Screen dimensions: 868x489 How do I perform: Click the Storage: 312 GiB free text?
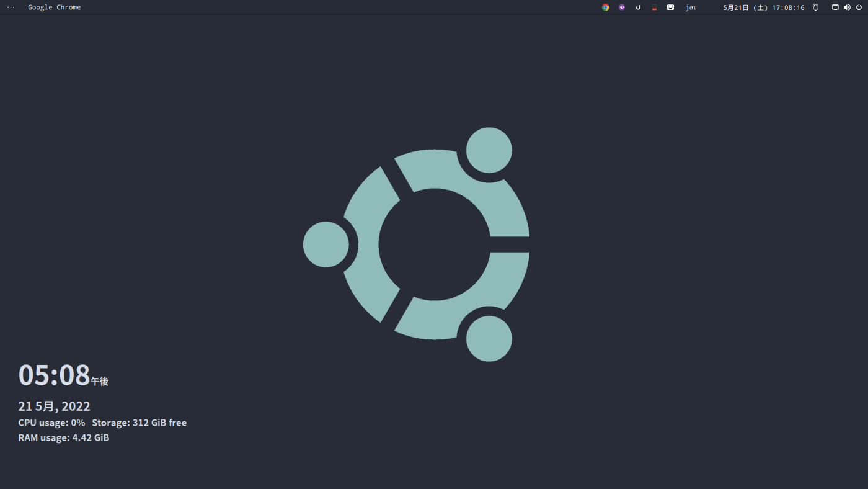coord(139,423)
